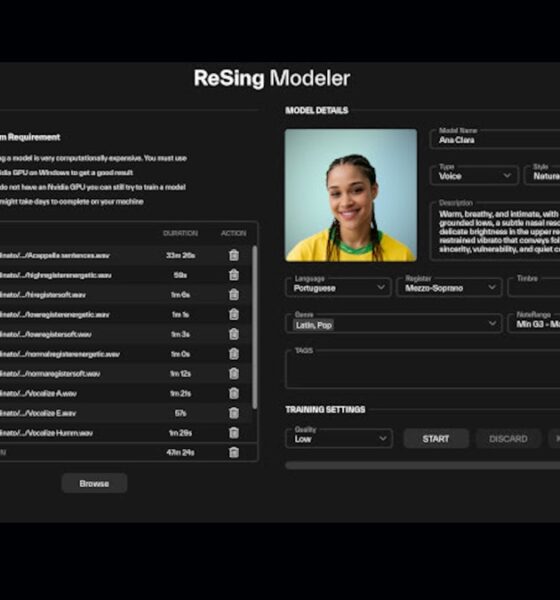Delete the hiregistersoft.wav entry
The image size is (560, 600).
pos(233,295)
